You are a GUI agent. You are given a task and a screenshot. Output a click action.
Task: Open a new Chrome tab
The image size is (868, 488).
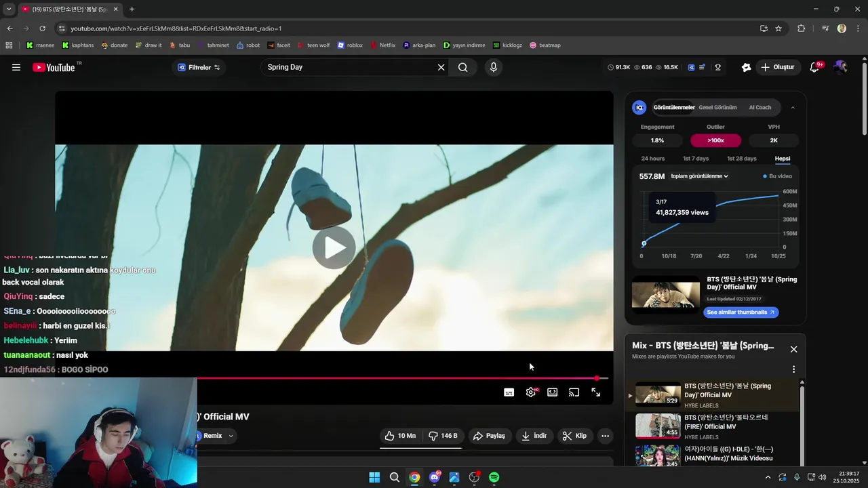pos(132,9)
